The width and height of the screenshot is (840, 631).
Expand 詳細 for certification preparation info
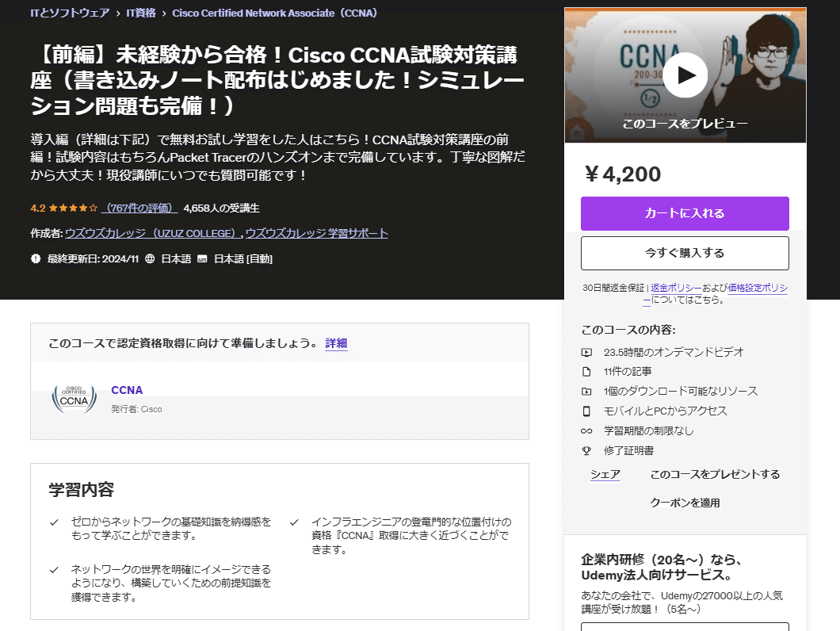335,342
